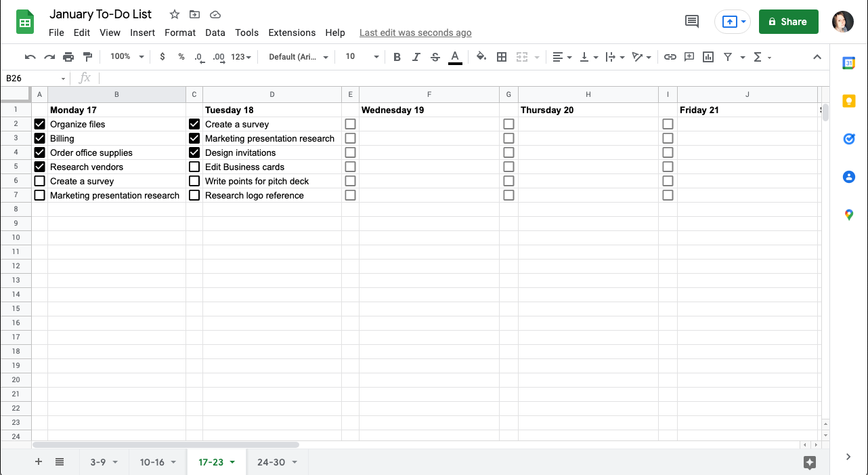Open Google Calendar in the side panel
Viewport: 868px width, 475px height.
click(x=848, y=62)
